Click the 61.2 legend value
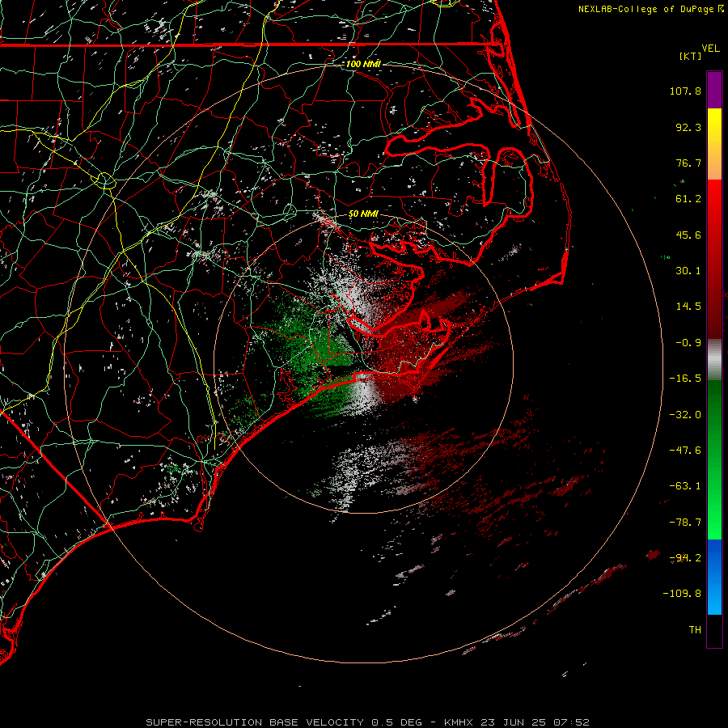The width and height of the screenshot is (728, 728). point(688,199)
